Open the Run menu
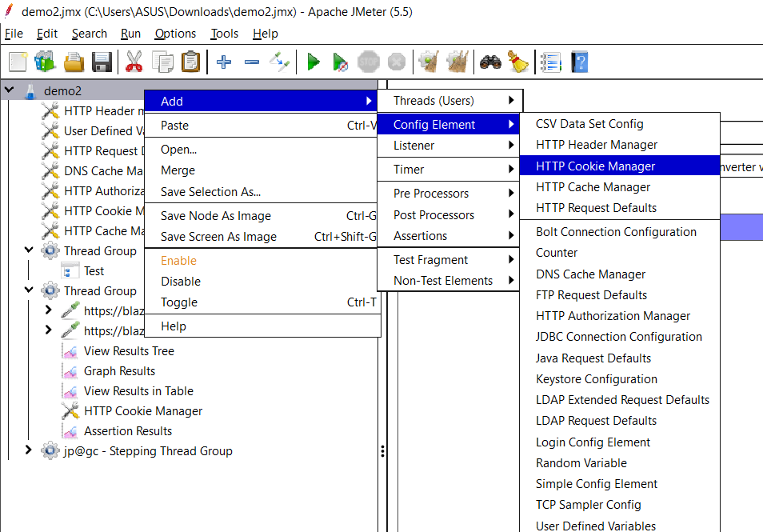 point(130,34)
